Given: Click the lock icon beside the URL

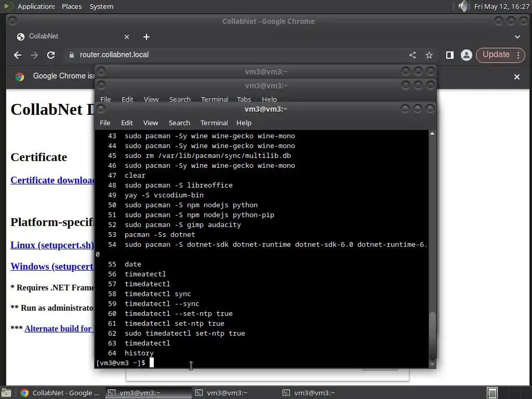Looking at the screenshot, I should [x=71, y=55].
